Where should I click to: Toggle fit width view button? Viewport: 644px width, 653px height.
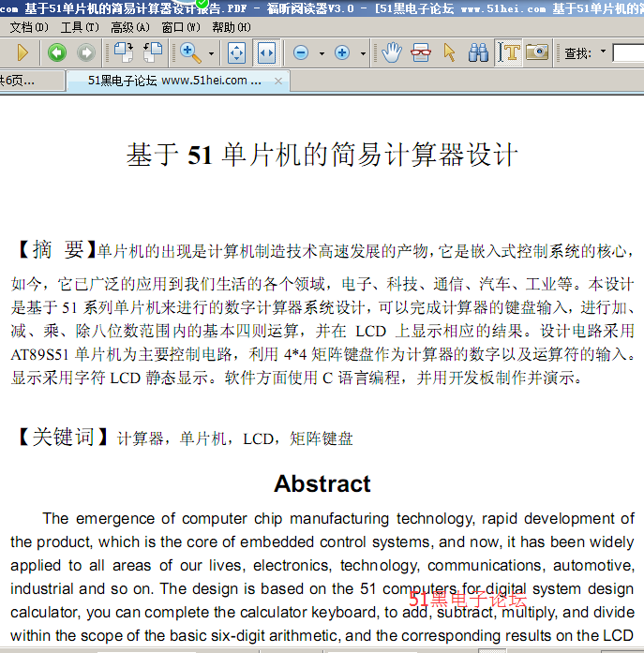coord(266,52)
